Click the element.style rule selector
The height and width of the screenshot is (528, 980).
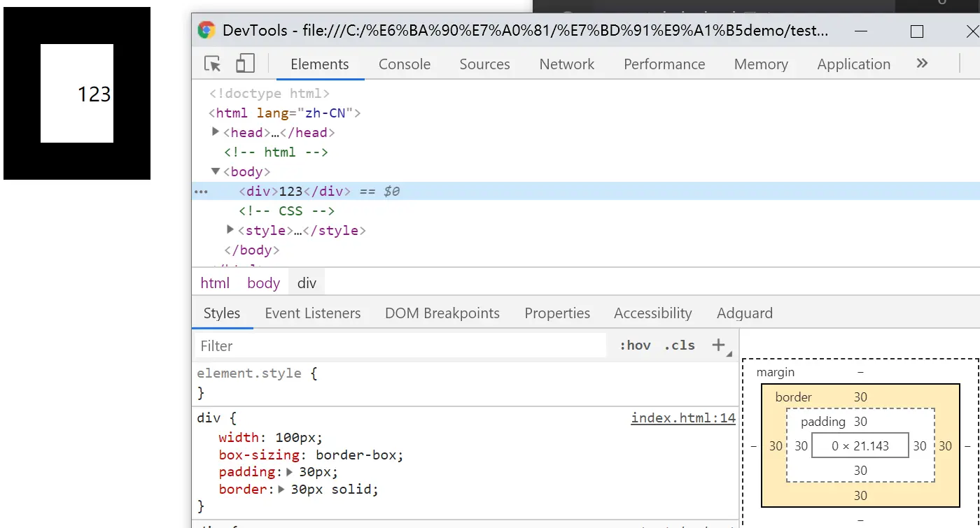[249, 373]
